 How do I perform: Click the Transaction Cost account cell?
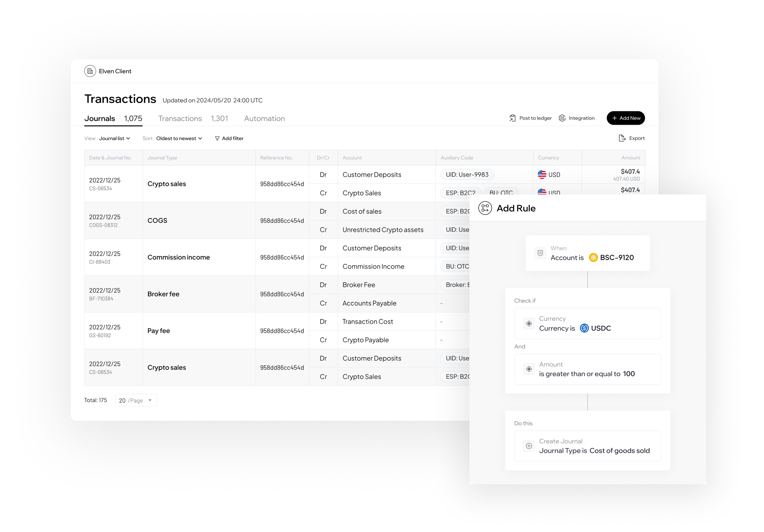click(386, 321)
